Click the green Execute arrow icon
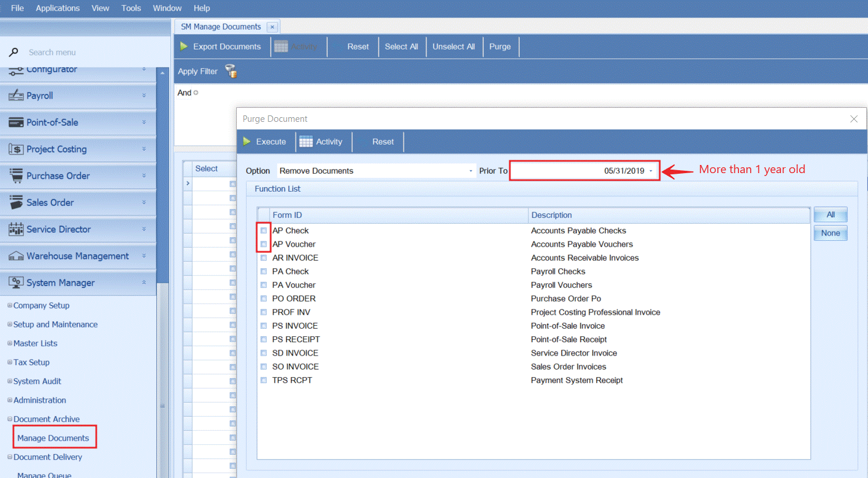The height and width of the screenshot is (478, 868). point(247,142)
